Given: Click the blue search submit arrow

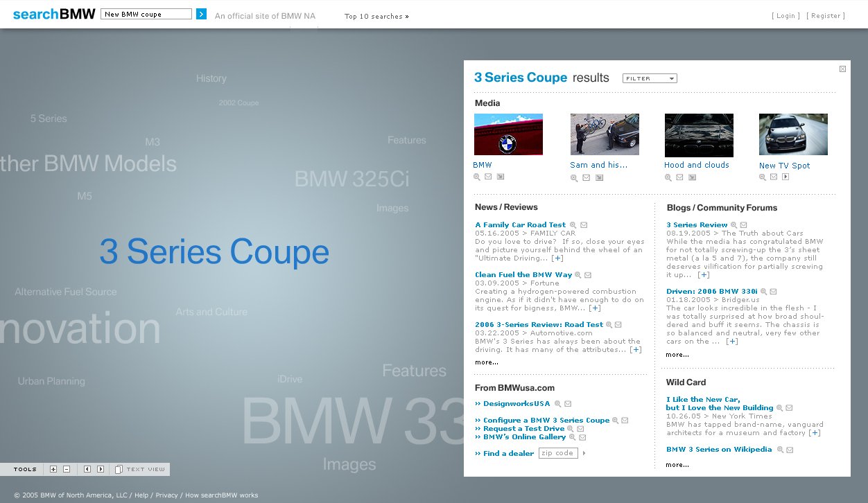Looking at the screenshot, I should [x=201, y=13].
